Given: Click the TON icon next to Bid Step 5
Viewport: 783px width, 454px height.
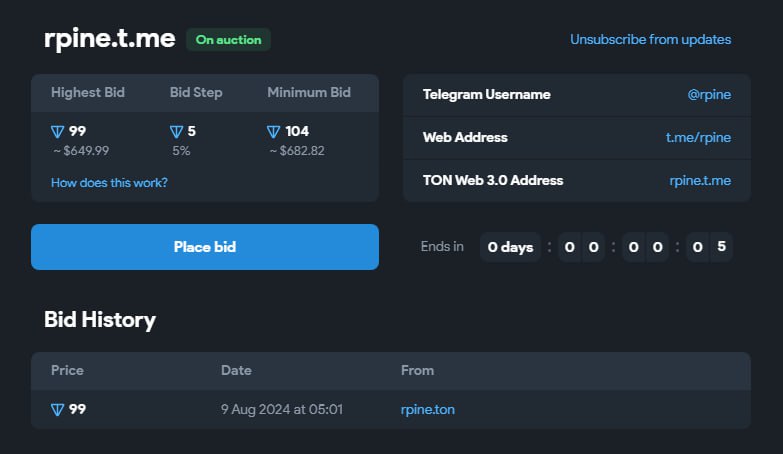Looking at the screenshot, I should [x=177, y=132].
